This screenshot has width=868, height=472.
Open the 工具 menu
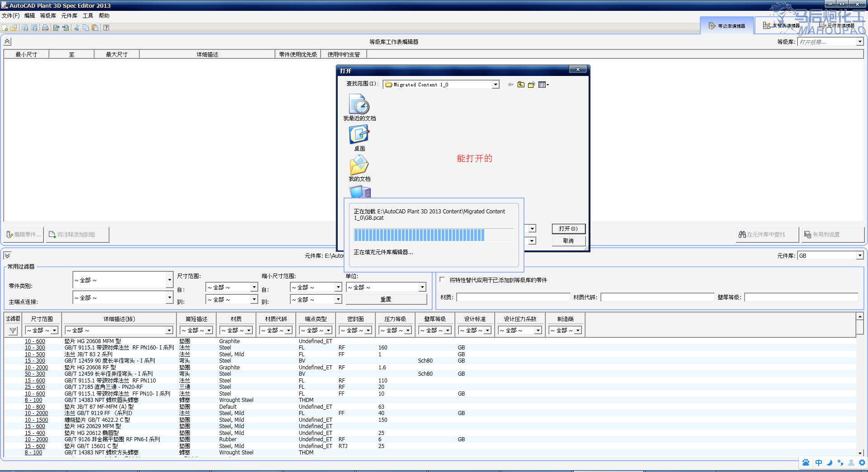coord(88,16)
